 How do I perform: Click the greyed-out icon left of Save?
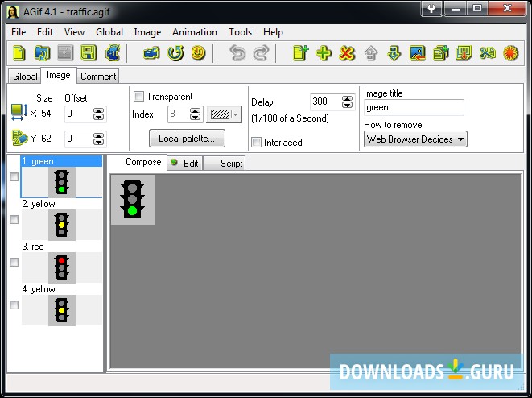(x=65, y=53)
